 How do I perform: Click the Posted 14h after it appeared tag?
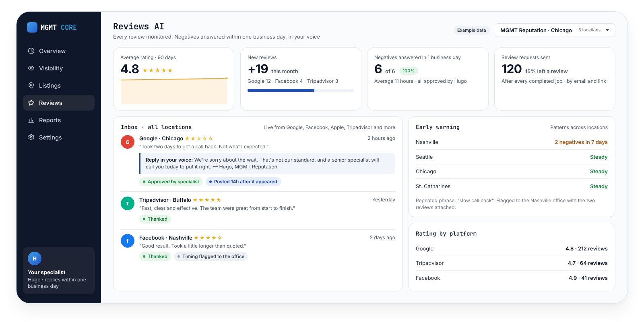[x=243, y=182]
